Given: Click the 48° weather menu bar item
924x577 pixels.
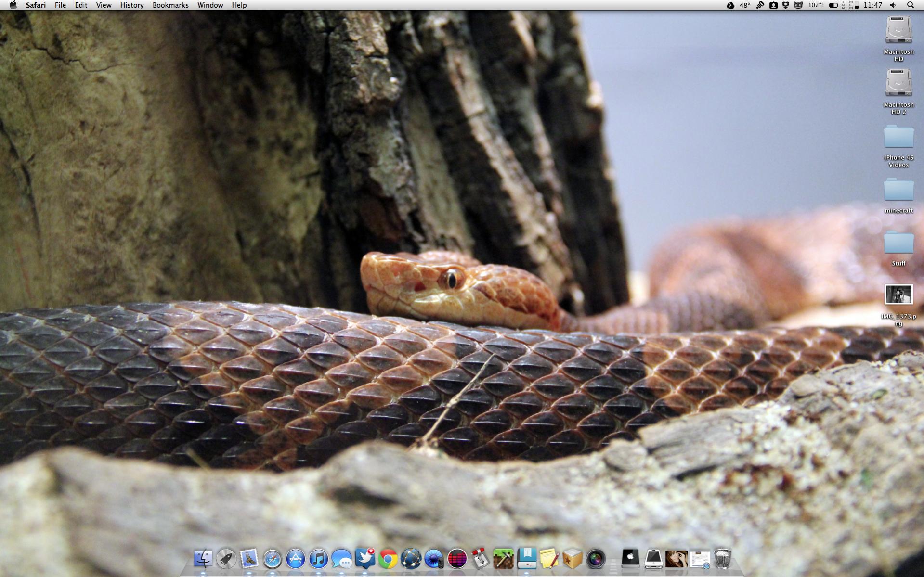Looking at the screenshot, I should tap(745, 5).
